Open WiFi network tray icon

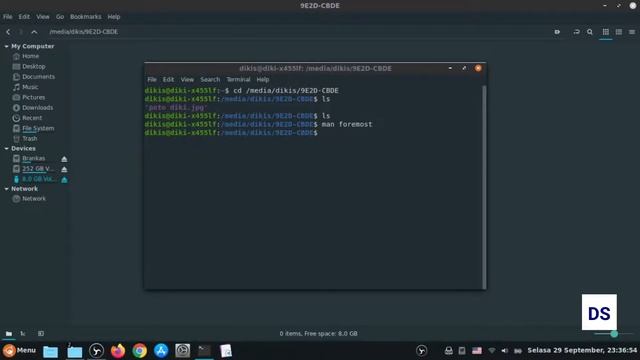[x=492, y=351]
